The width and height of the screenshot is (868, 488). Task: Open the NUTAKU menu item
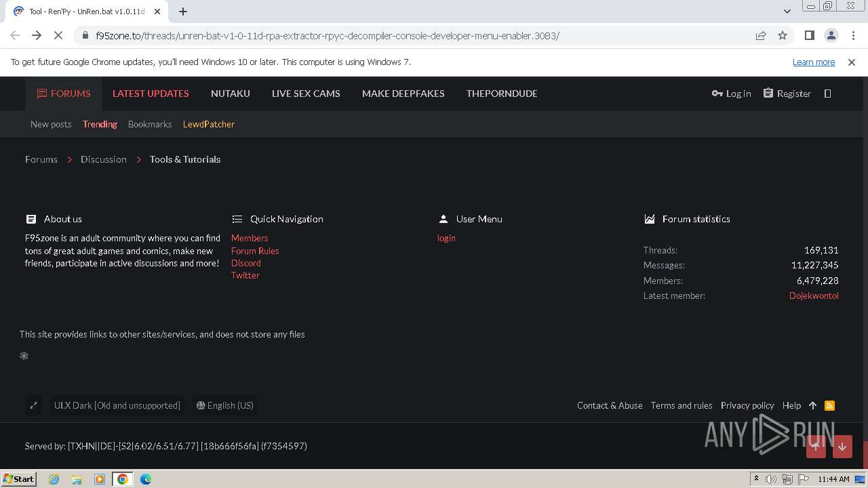tap(231, 94)
